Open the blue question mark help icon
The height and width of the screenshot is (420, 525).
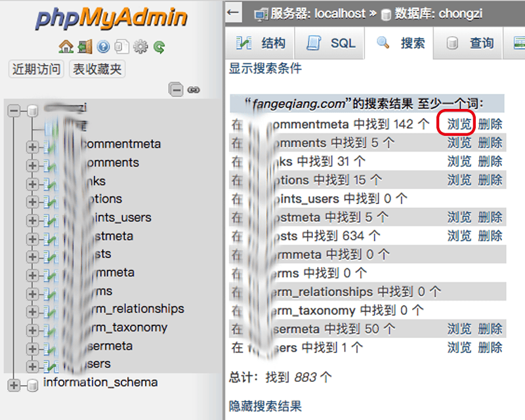[104, 47]
